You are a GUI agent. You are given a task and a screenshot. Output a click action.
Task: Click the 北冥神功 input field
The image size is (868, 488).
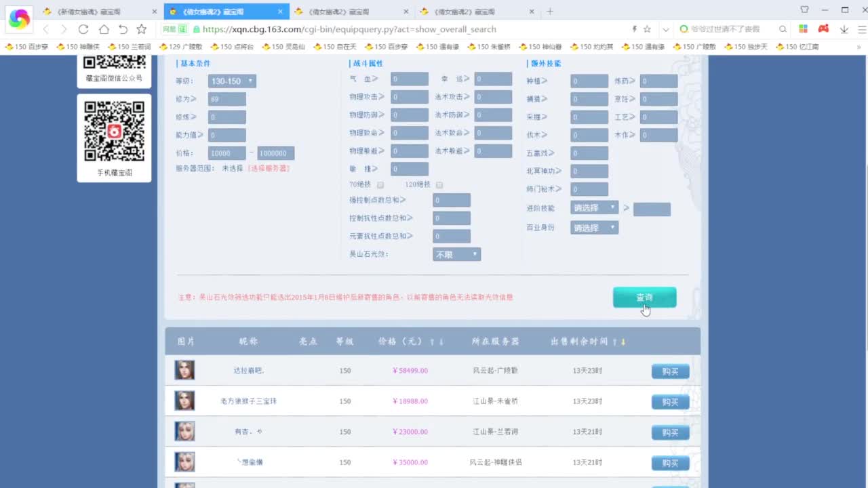589,171
